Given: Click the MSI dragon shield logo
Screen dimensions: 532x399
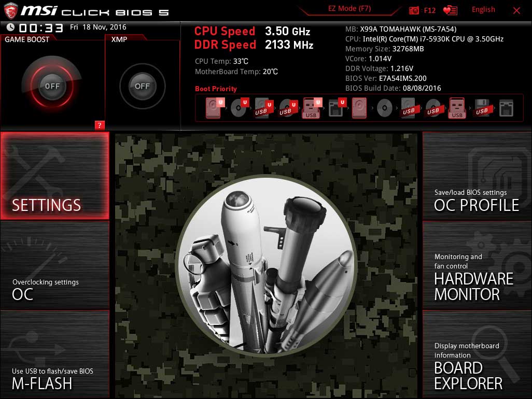Looking at the screenshot, I should pos(10,10).
